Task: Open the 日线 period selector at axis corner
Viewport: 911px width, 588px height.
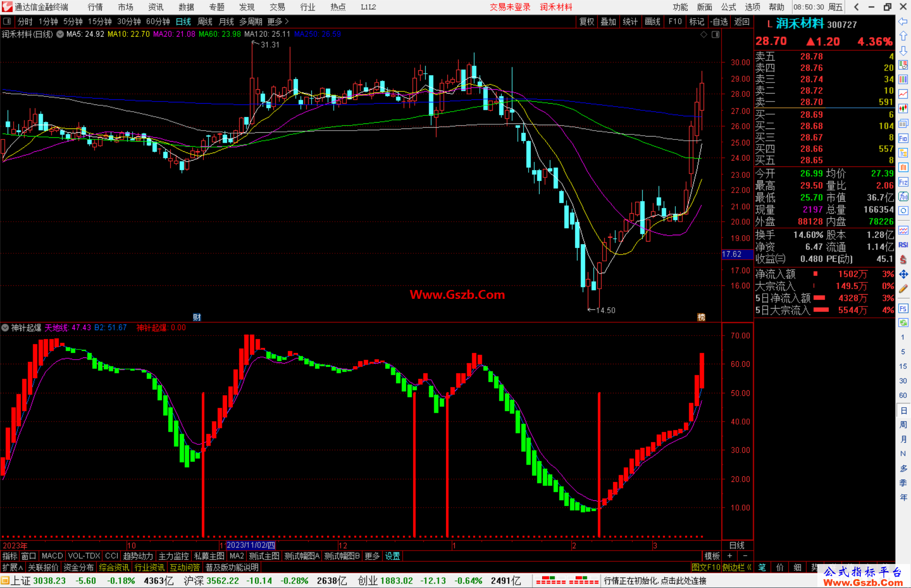Action: coord(737,545)
